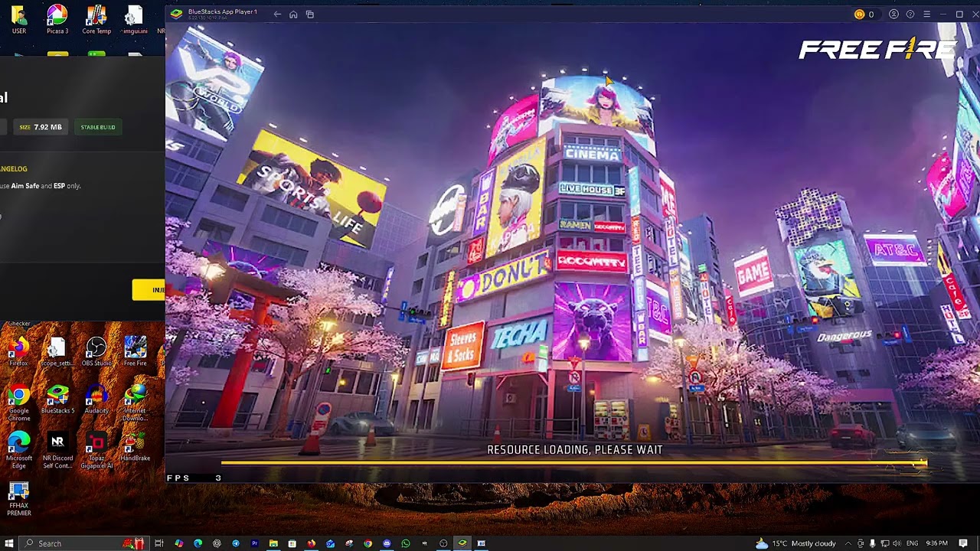Open Core Temp desktop shortcut
980x551 pixels.
96,19
